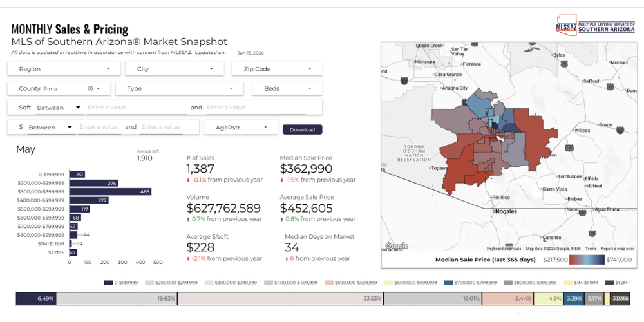Click the Median Sale Price gradient legend

(587, 260)
